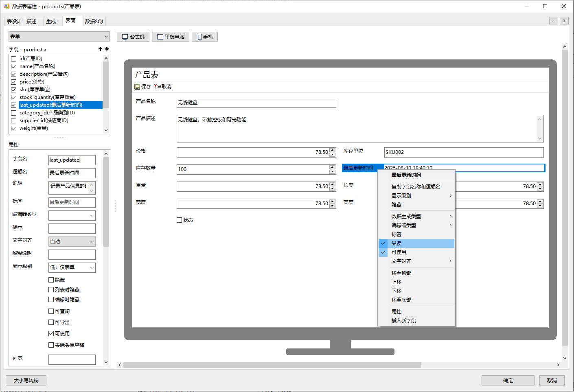Click the pin icon at top right
Screen dimensions: 574x392
click(x=564, y=21)
